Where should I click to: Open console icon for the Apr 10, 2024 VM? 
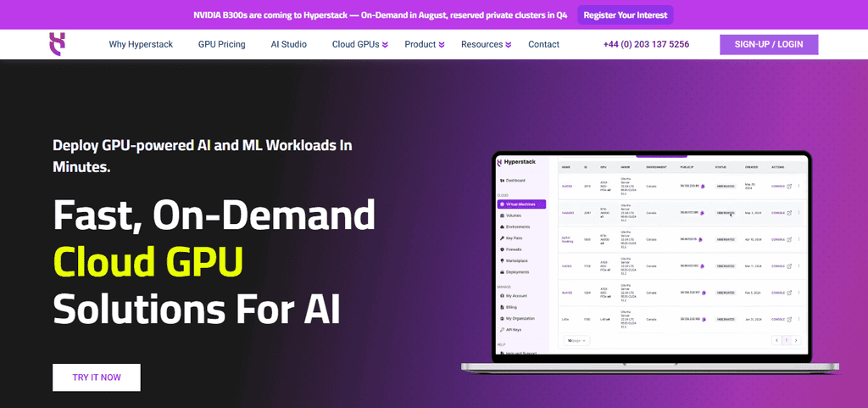tap(789, 240)
